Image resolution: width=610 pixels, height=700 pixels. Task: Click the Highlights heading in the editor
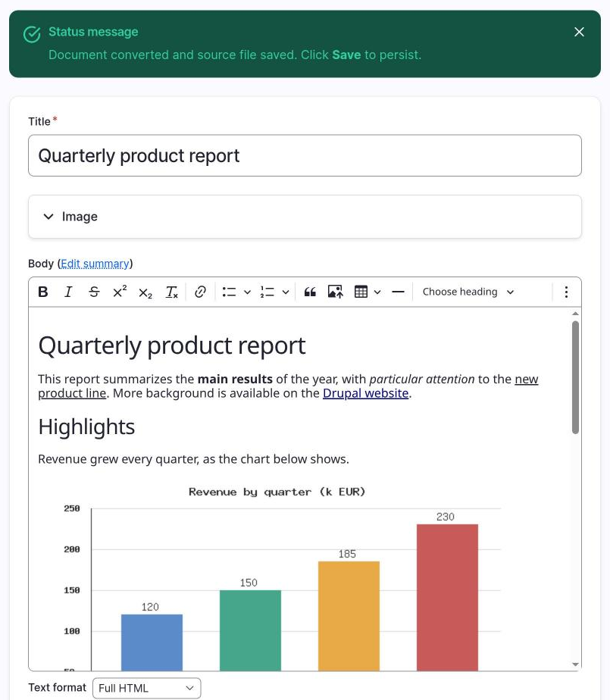[x=86, y=427]
